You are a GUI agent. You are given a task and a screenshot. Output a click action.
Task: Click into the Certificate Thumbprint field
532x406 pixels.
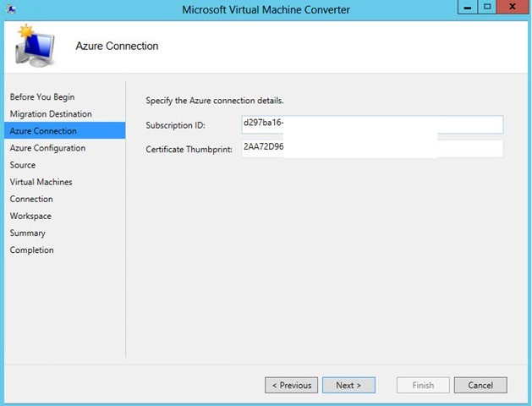point(372,149)
